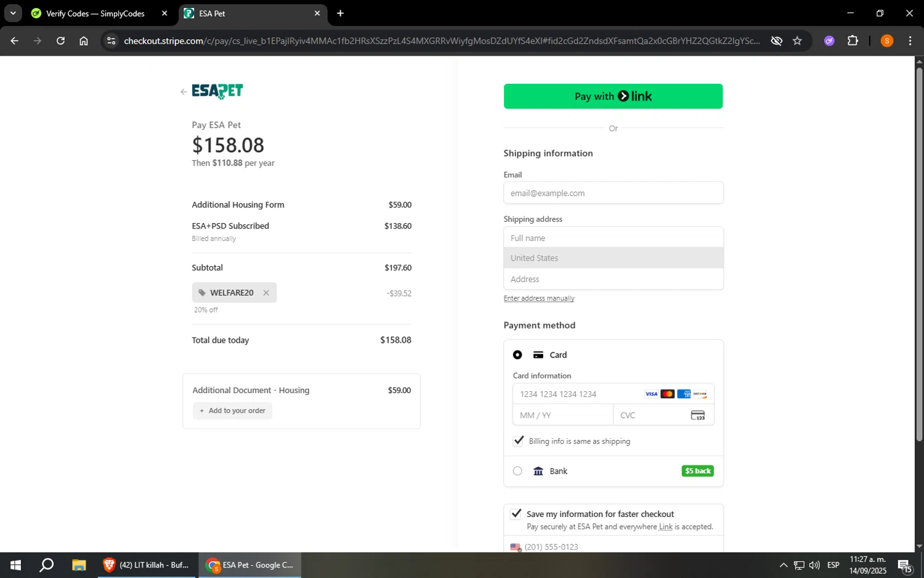The height and width of the screenshot is (578, 924).
Task: Toggle Save my information for faster checkout
Action: click(x=516, y=514)
